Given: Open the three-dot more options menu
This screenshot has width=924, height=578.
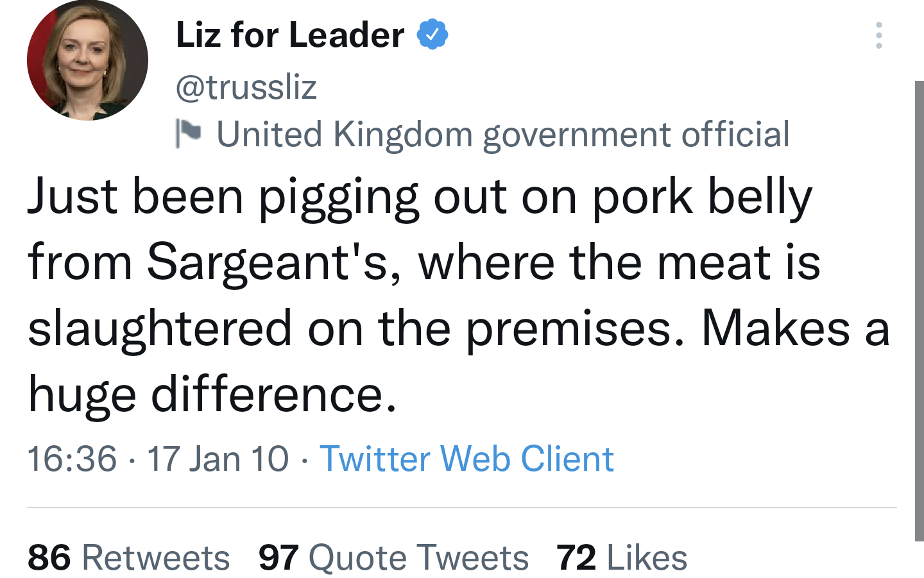Looking at the screenshot, I should (x=878, y=35).
